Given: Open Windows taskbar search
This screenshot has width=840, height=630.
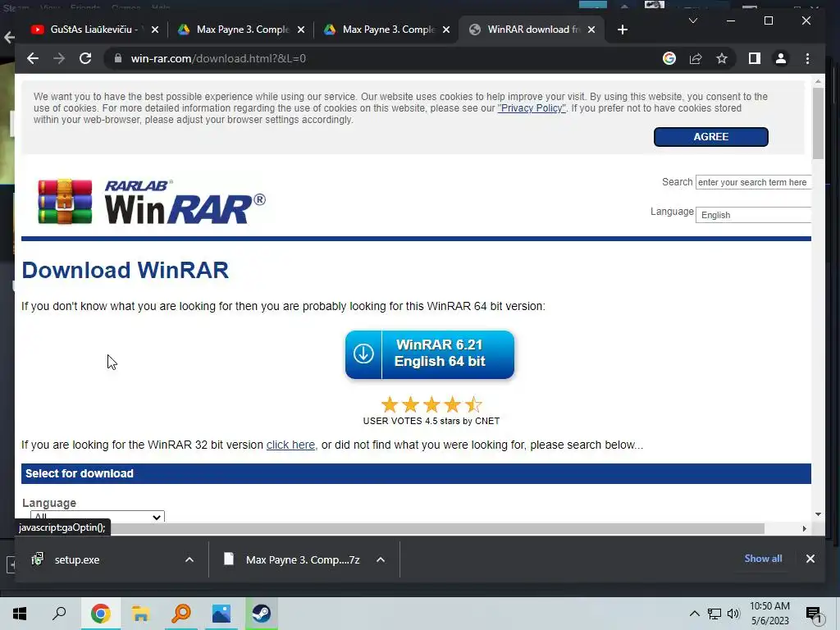Looking at the screenshot, I should 59,614.
